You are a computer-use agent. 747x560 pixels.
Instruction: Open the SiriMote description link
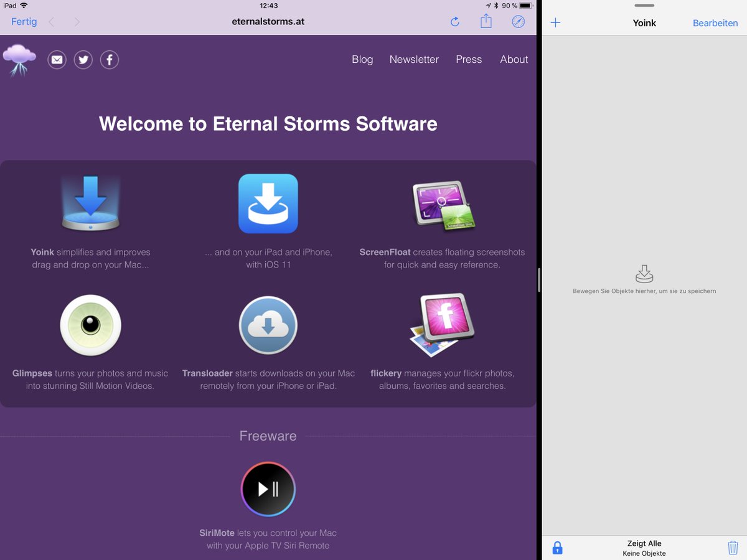[x=268, y=539]
